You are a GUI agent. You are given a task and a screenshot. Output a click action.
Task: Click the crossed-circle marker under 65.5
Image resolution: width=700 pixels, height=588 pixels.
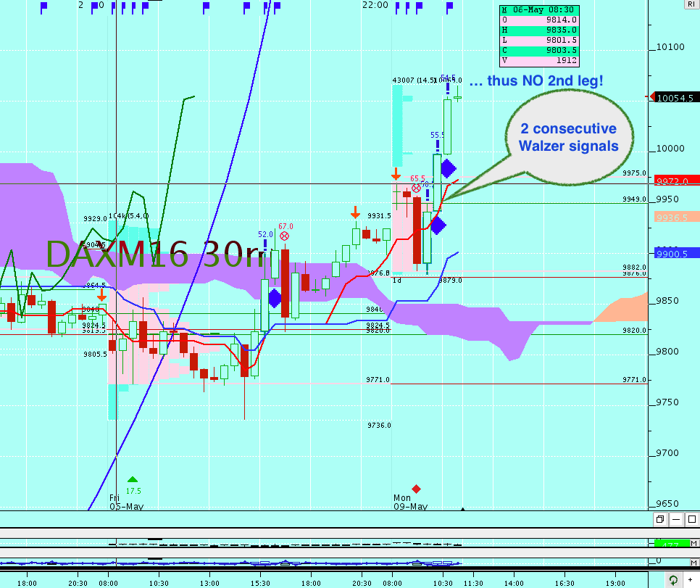click(x=416, y=188)
